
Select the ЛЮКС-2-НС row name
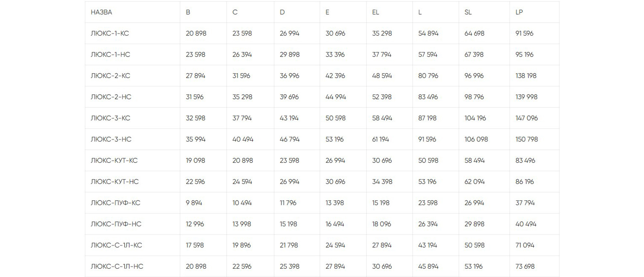point(111,97)
